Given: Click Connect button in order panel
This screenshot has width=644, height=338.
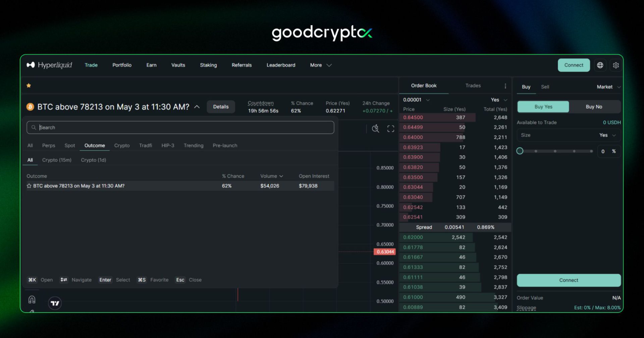Looking at the screenshot, I should click(x=569, y=280).
